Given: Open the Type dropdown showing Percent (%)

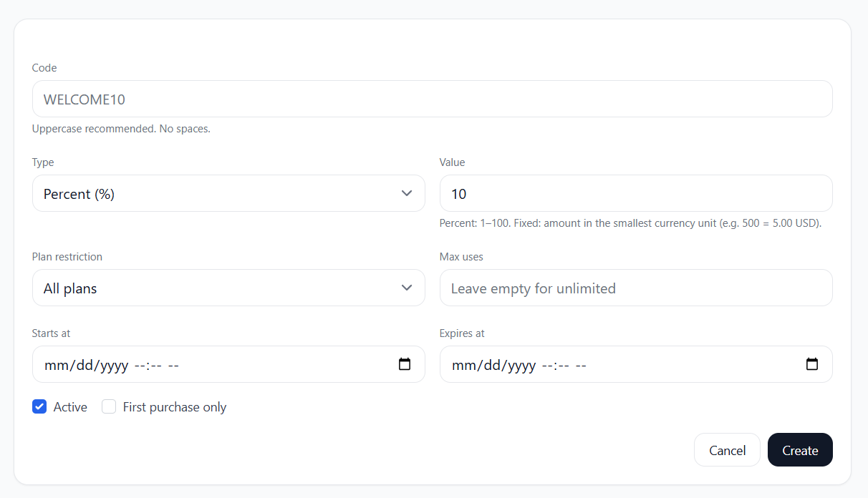Looking at the screenshot, I should point(215,193).
